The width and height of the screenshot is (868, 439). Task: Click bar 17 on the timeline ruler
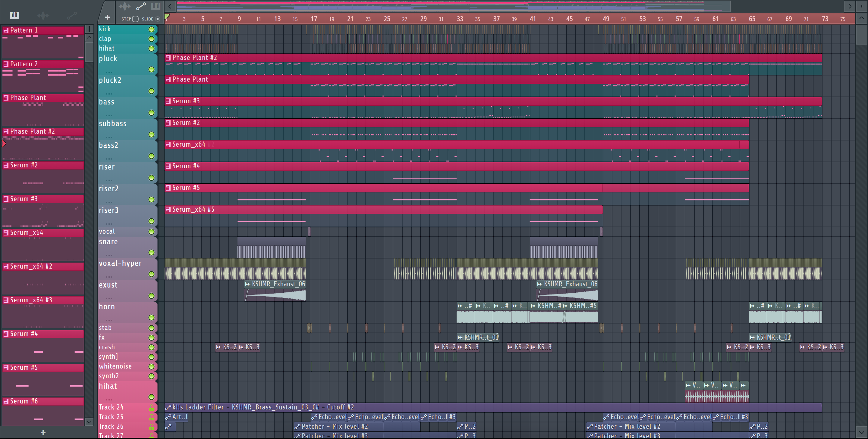[x=314, y=19]
